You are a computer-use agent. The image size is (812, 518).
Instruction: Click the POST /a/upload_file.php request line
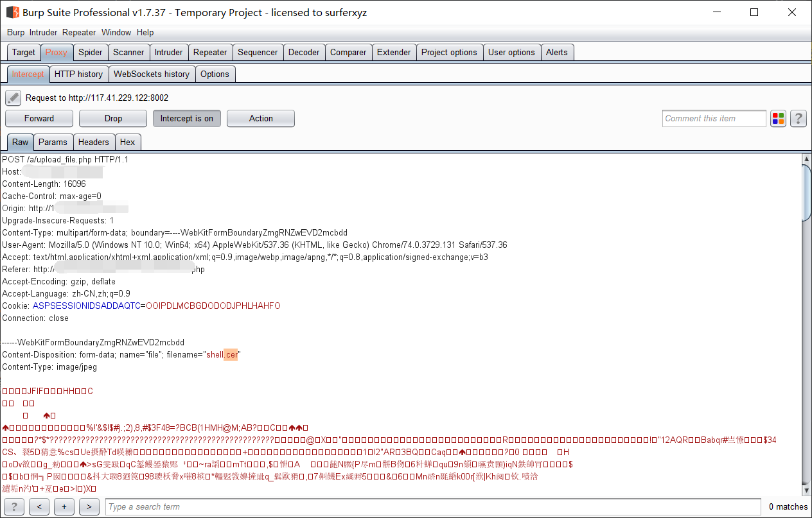pyautogui.click(x=66, y=159)
